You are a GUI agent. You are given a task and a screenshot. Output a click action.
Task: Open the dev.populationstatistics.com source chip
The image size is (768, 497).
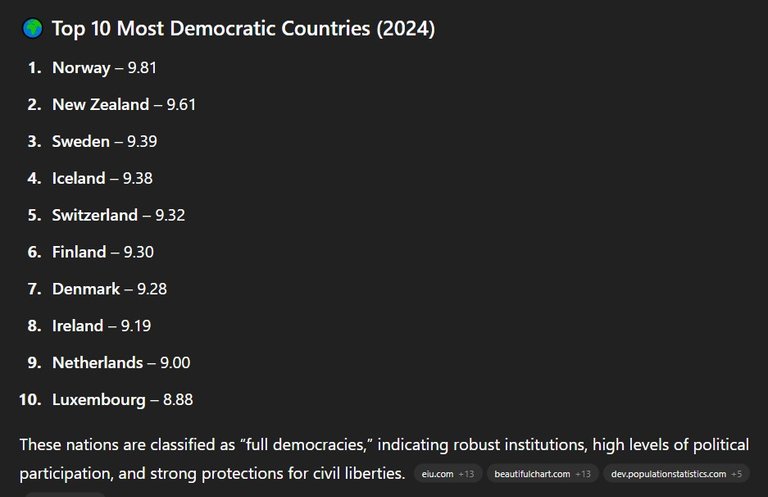point(676,473)
